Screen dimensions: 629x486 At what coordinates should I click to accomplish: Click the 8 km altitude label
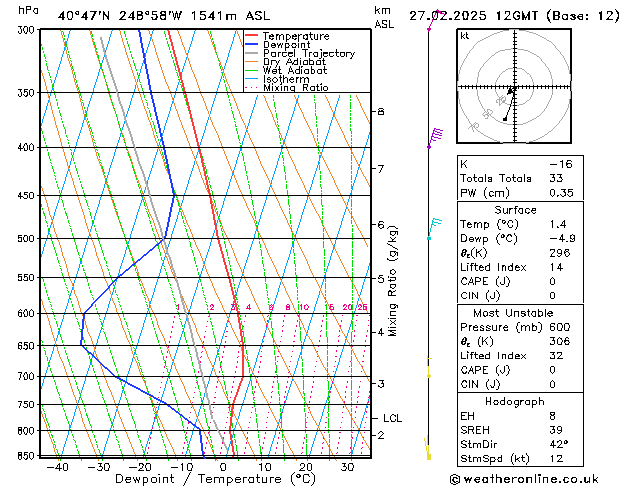pos(381,111)
